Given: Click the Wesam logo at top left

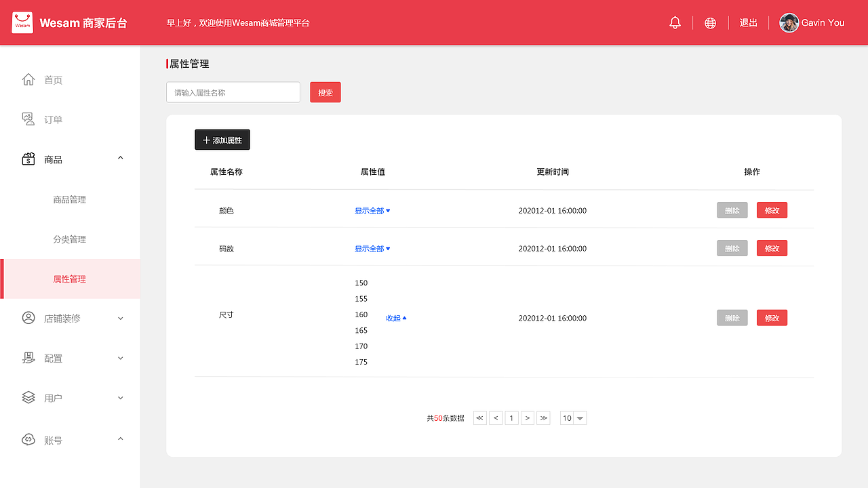Looking at the screenshot, I should (x=22, y=22).
